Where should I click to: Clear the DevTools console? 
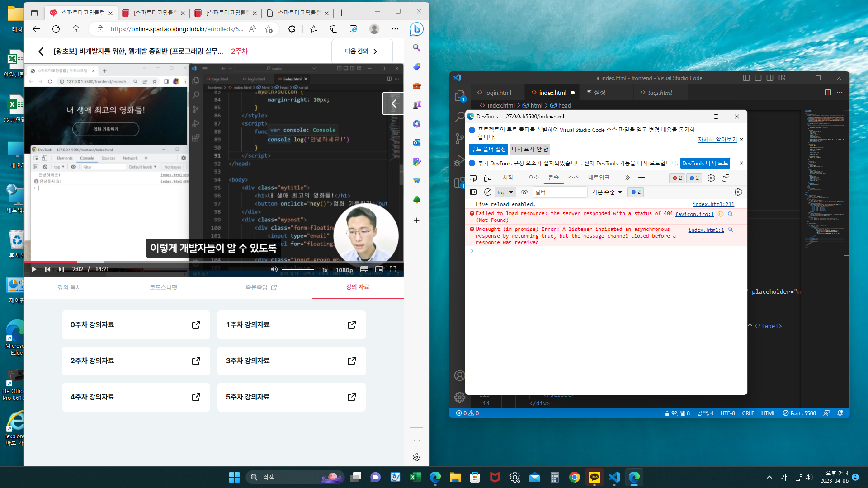pos(488,192)
